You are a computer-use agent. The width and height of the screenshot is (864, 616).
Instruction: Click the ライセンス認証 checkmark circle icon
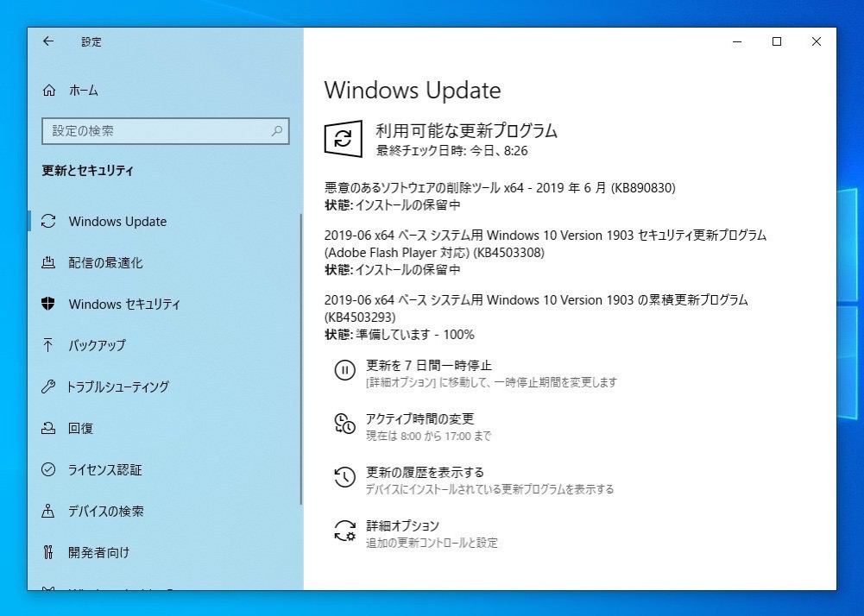pyautogui.click(x=48, y=469)
